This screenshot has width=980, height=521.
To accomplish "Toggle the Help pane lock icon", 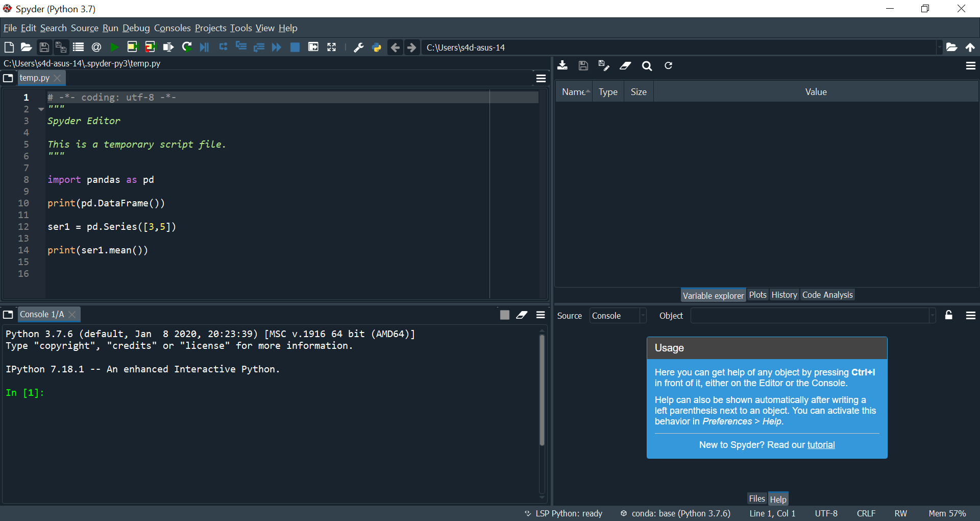I will point(949,315).
